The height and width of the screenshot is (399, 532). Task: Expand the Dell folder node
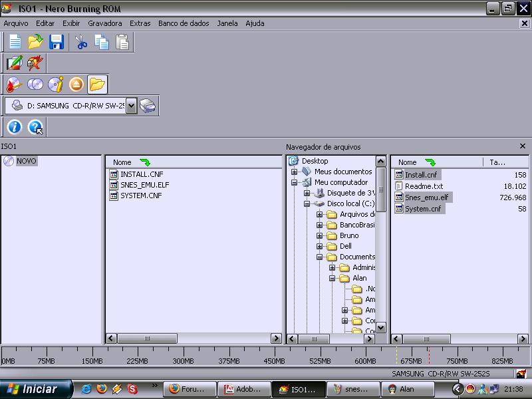click(x=319, y=246)
